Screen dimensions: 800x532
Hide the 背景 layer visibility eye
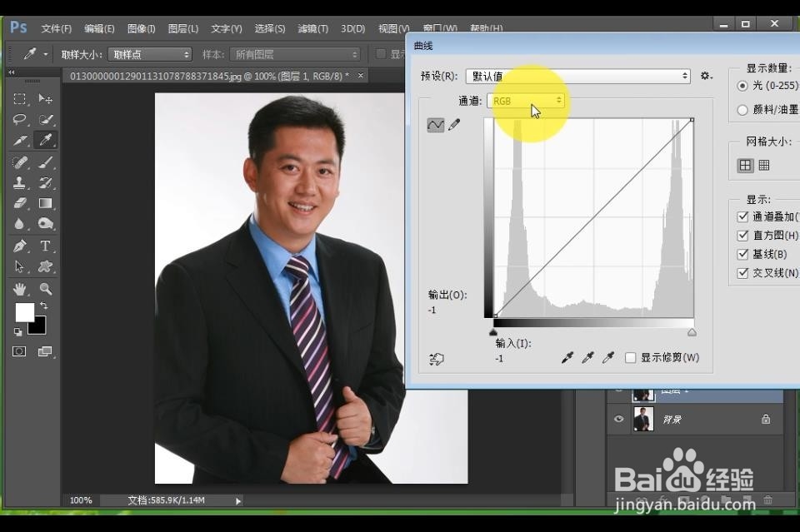pos(618,419)
